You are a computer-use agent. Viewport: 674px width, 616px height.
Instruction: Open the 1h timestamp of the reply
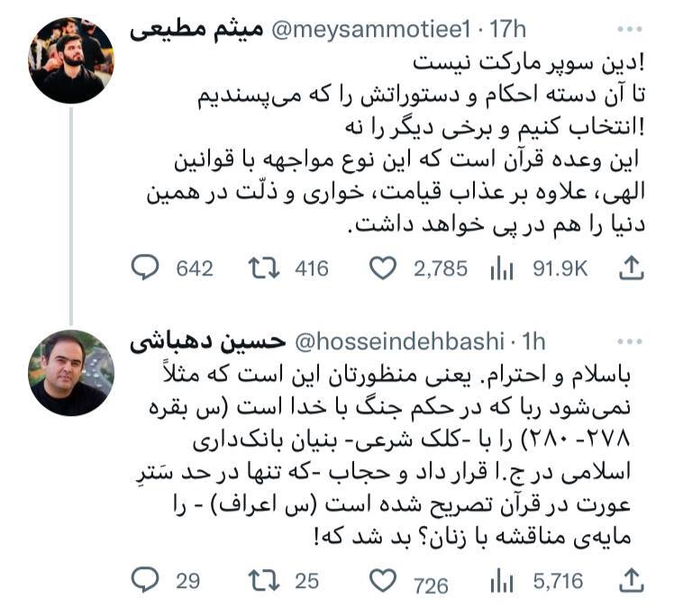(x=534, y=343)
